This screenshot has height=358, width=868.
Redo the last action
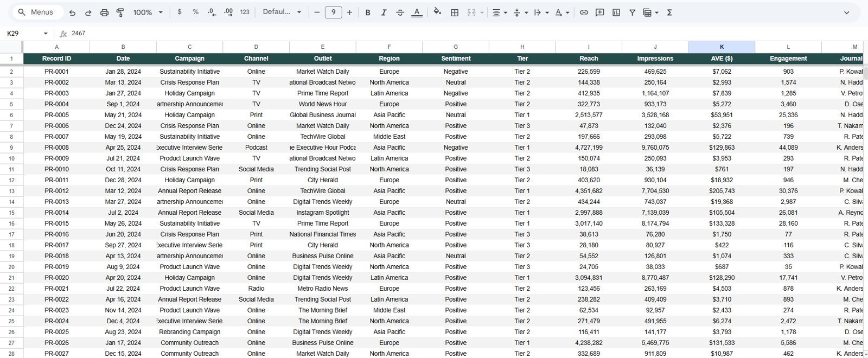pyautogui.click(x=88, y=12)
